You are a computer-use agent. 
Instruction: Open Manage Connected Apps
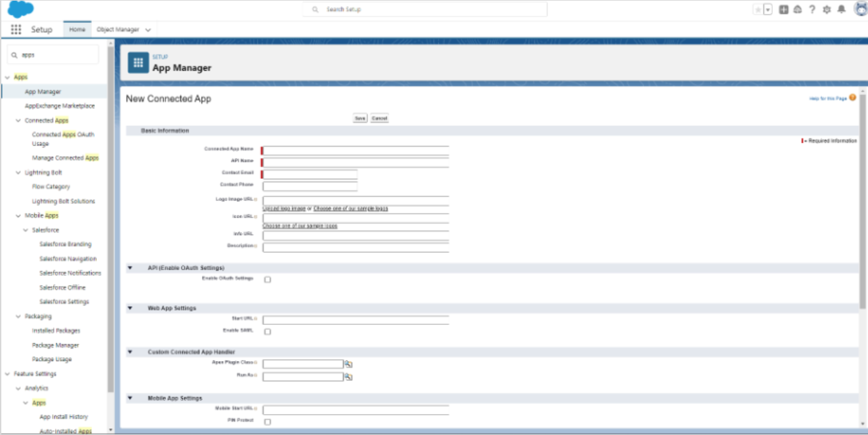pos(66,158)
